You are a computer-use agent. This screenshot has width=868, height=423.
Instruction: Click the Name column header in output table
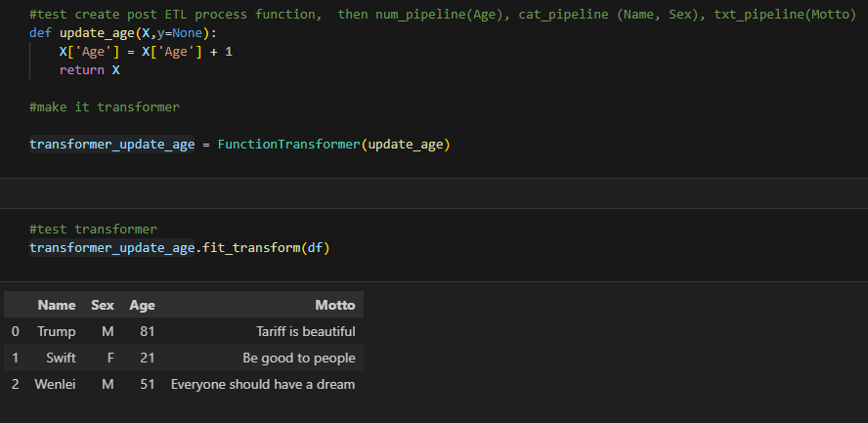[x=57, y=305]
